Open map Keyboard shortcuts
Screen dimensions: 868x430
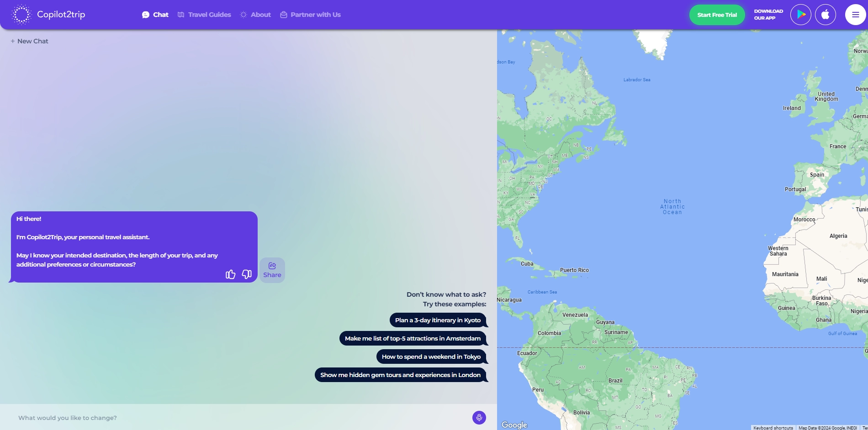click(x=773, y=428)
